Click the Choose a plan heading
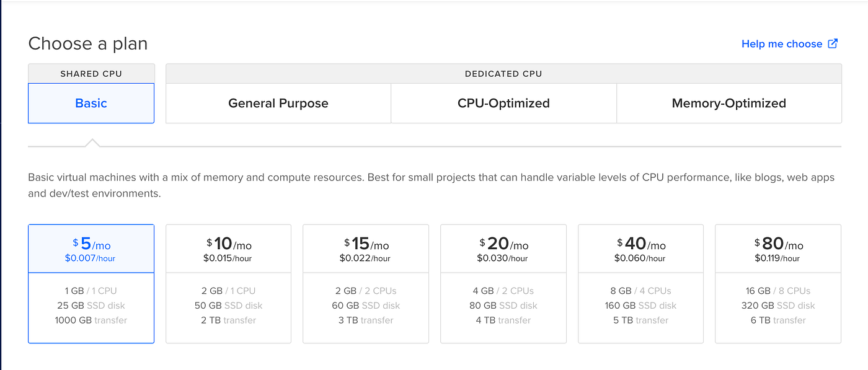 coord(88,44)
